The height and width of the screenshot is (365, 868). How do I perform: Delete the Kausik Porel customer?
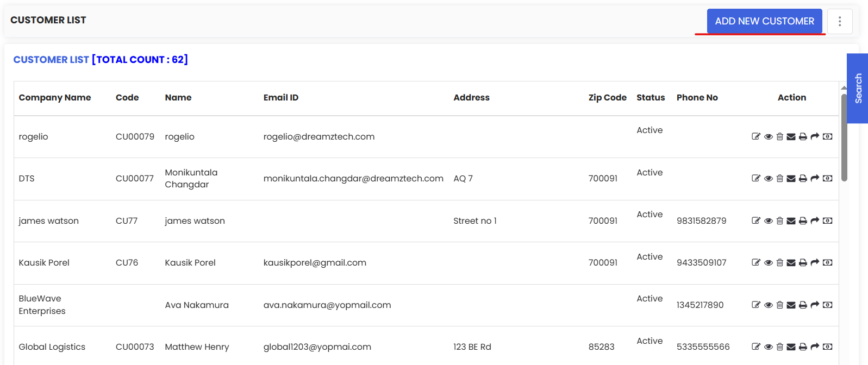780,262
